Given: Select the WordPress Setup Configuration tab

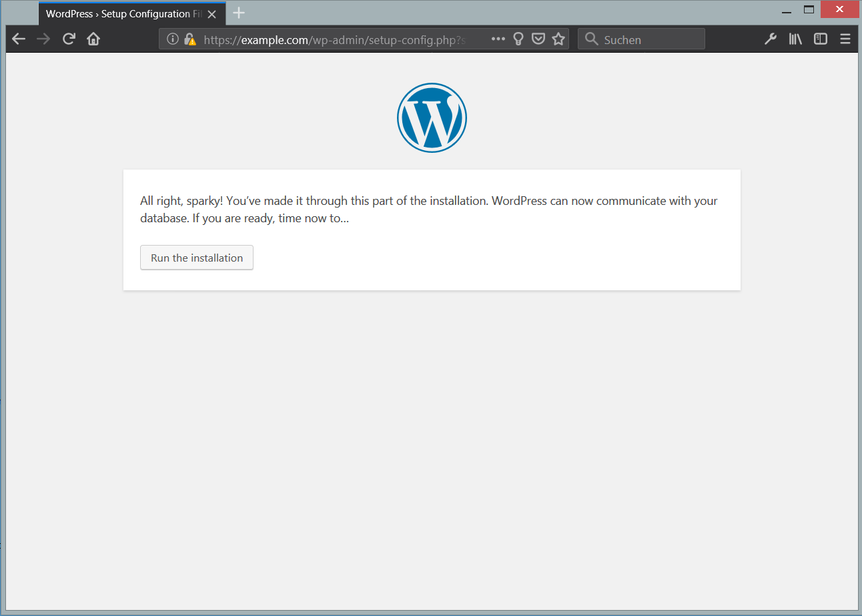Looking at the screenshot, I should [x=120, y=14].
